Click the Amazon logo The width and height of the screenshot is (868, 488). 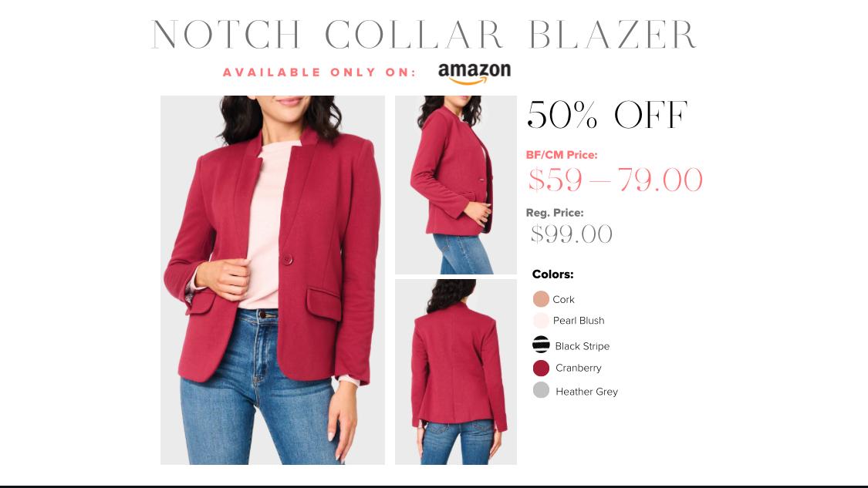[474, 73]
